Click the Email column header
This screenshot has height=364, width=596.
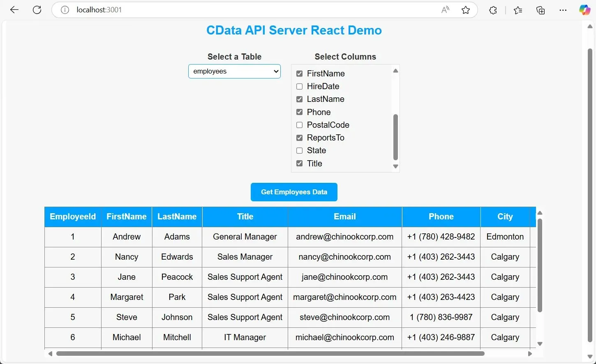344,217
